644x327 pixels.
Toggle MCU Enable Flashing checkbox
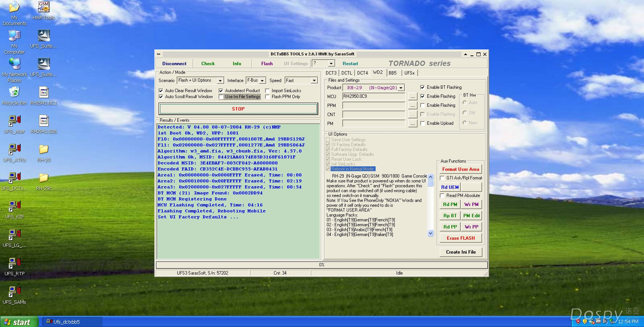[x=422, y=96]
